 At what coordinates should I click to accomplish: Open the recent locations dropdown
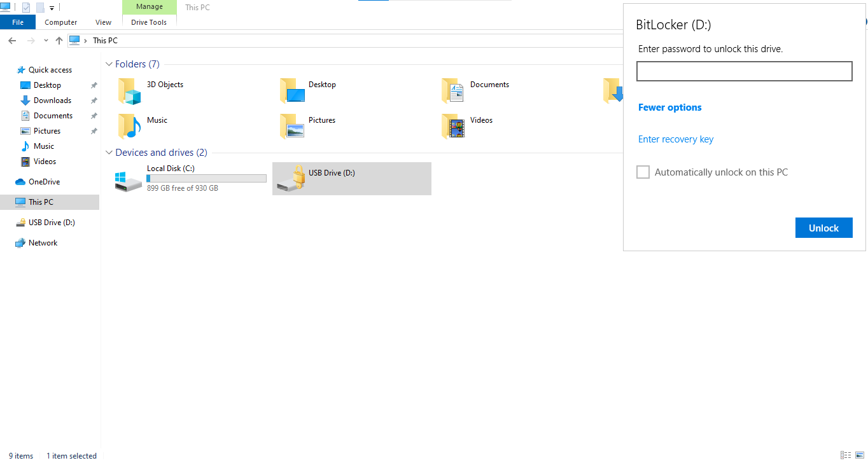pos(46,41)
